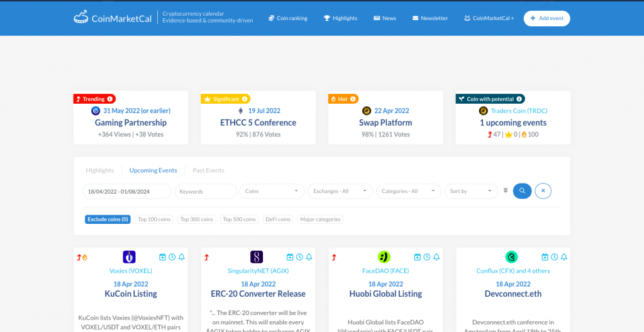Toggle the Top 500 coins filter
This screenshot has width=644, height=332.
(x=240, y=219)
